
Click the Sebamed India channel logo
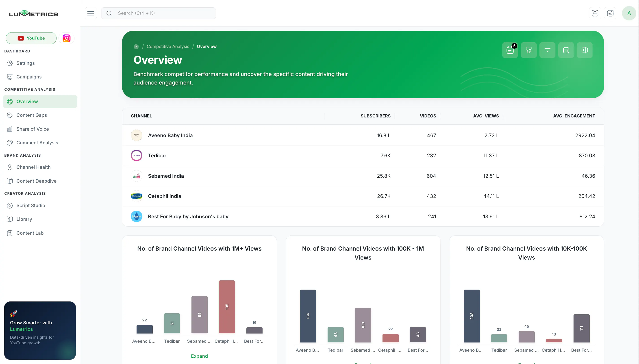pos(137,176)
